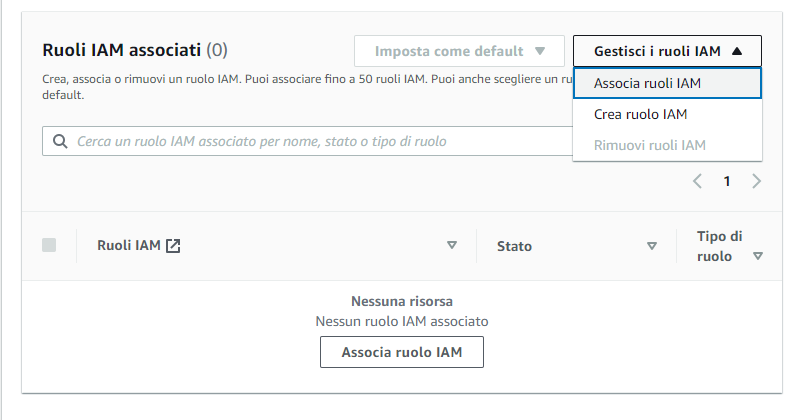This screenshot has width=796, height=420.
Task: Click page number 1 in pagination
Action: tap(727, 181)
